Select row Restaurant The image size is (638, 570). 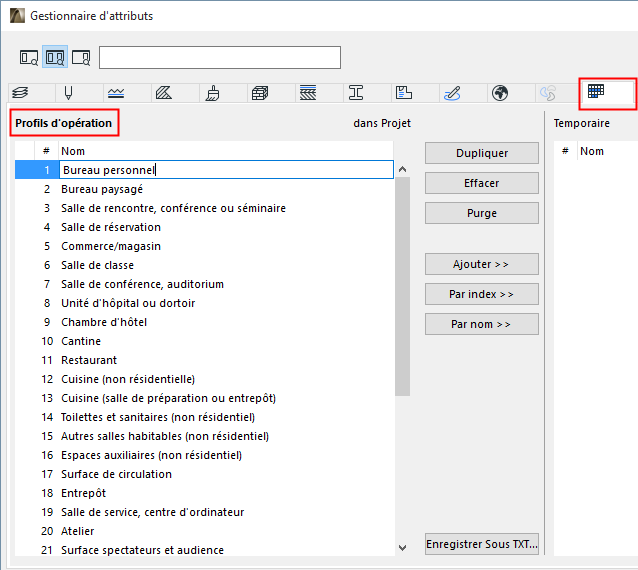[x=204, y=360]
